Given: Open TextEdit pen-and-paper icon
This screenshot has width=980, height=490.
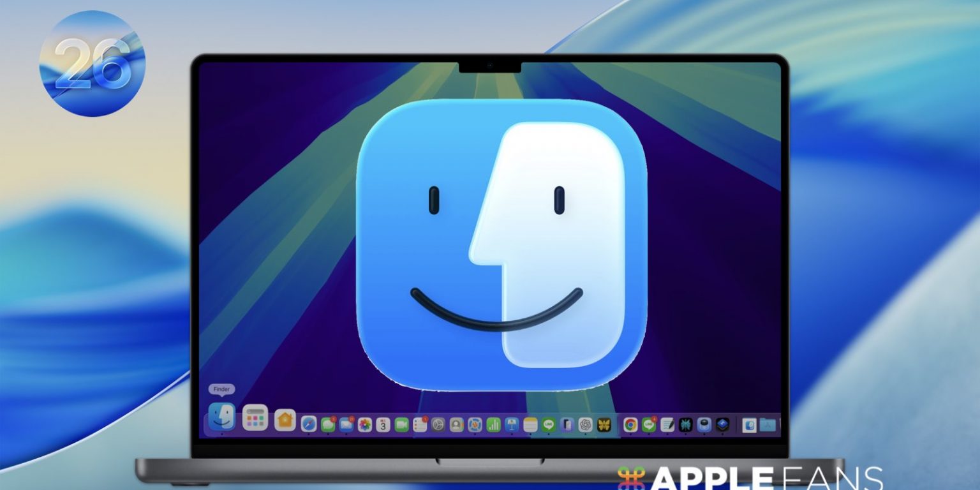Looking at the screenshot, I should pyautogui.click(x=667, y=425).
